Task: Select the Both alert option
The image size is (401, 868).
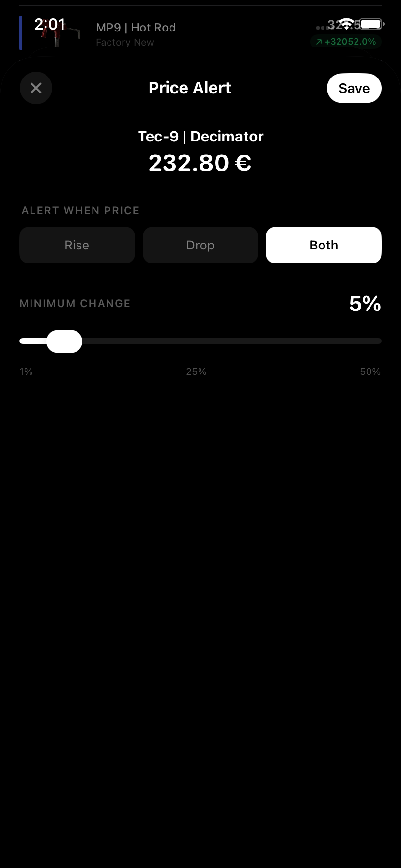Action: pos(324,245)
